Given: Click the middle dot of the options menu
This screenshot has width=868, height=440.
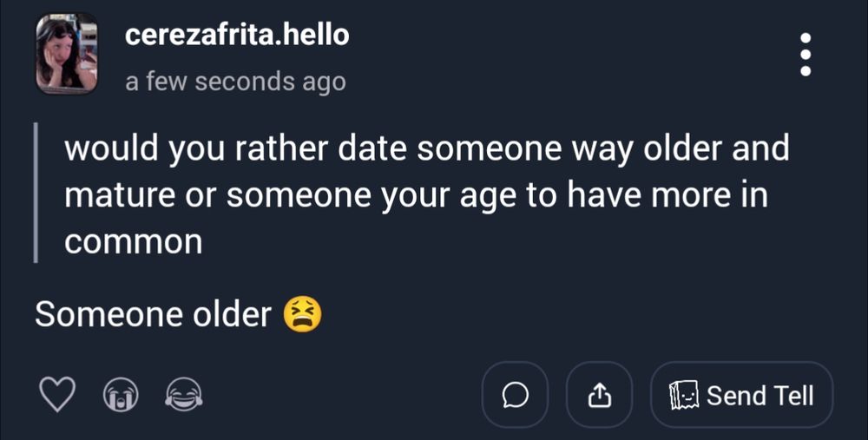Looking at the screenshot, I should click(806, 55).
